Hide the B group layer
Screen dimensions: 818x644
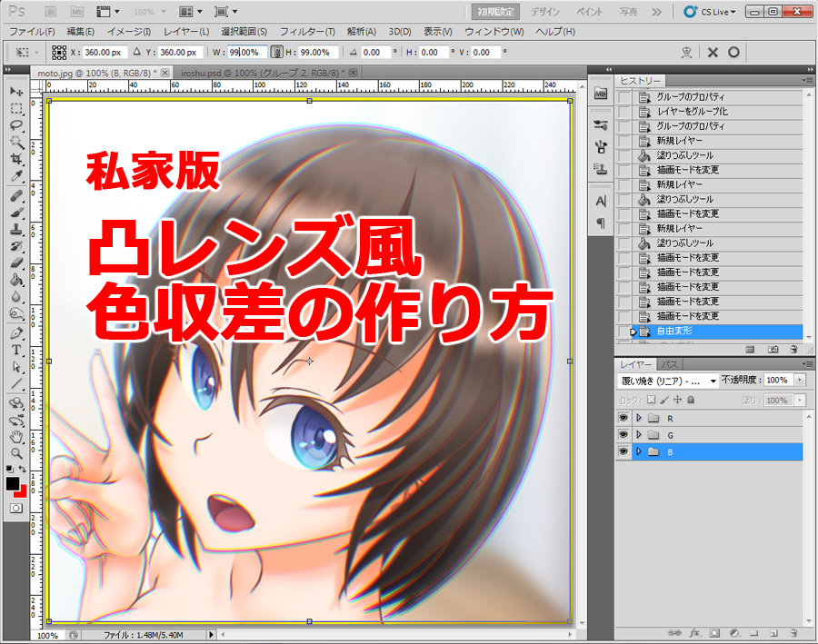point(623,451)
